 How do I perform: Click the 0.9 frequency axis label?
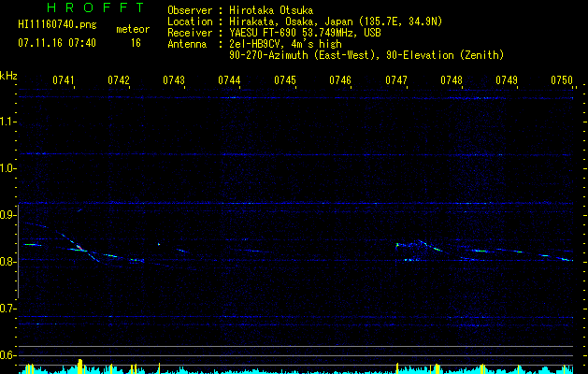7,214
